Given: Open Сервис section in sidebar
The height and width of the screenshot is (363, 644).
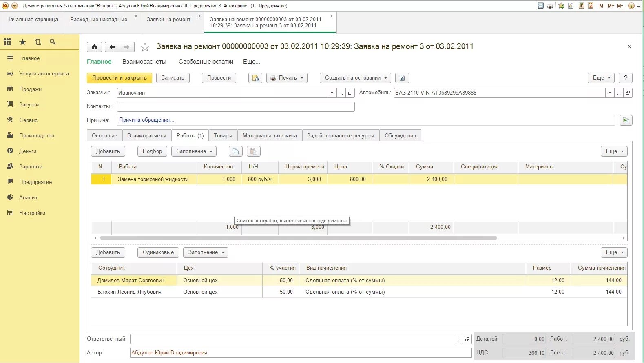Looking at the screenshot, I should coord(40,120).
